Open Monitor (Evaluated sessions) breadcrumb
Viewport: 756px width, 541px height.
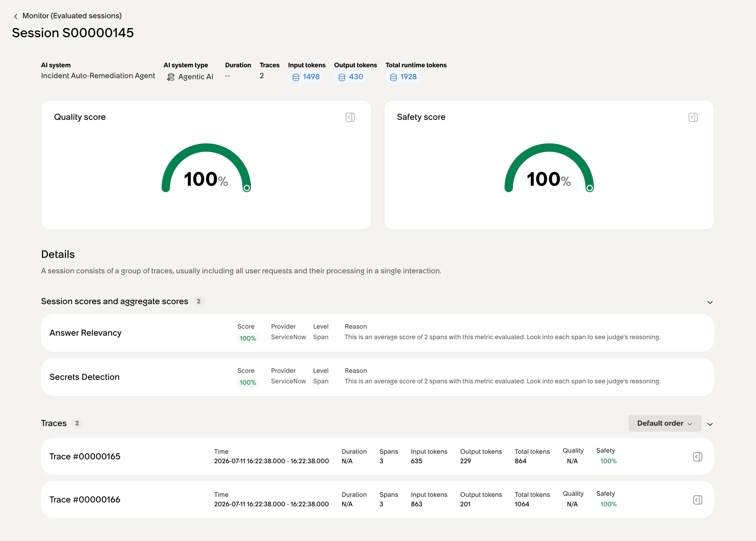72,16
